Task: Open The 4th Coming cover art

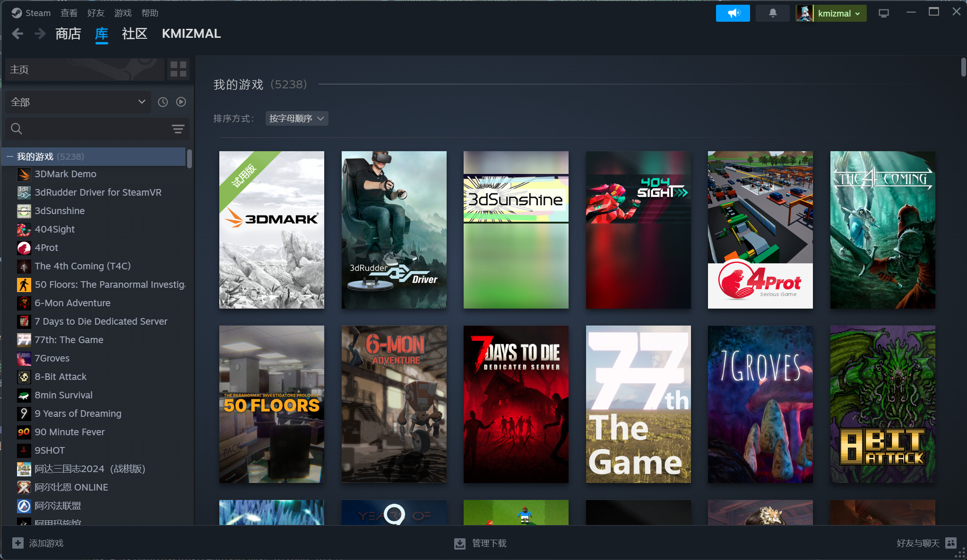Action: click(x=883, y=230)
